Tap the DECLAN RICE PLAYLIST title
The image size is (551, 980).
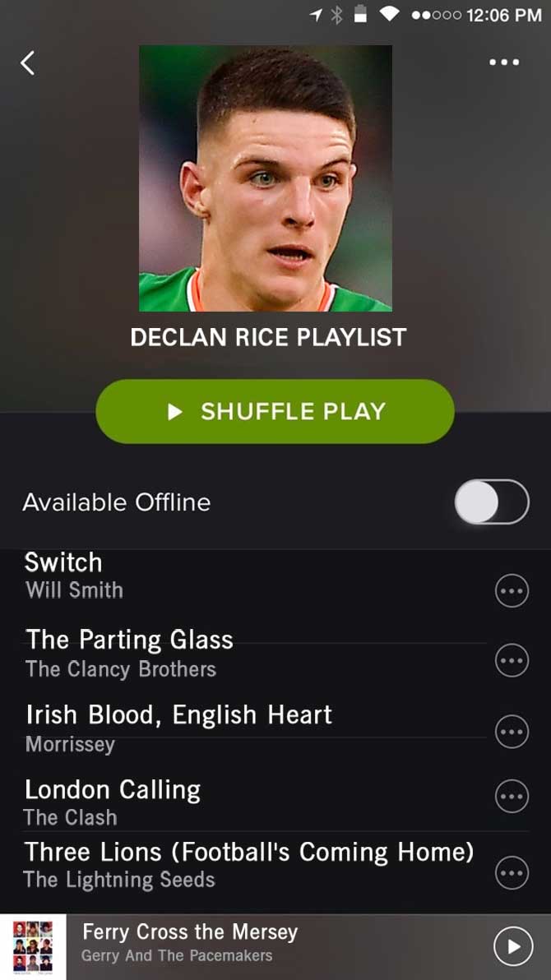[268, 338]
